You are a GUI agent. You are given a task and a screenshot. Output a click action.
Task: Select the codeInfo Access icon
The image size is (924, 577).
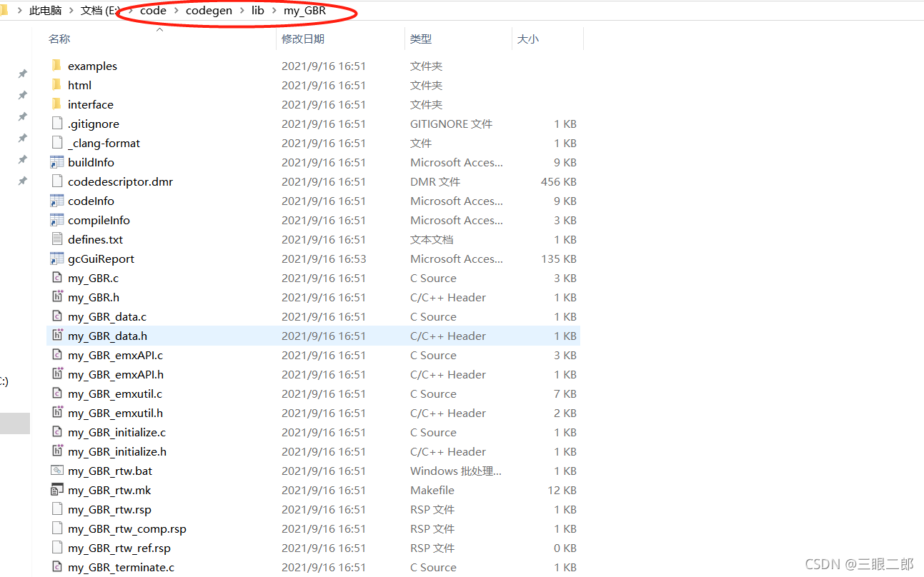(x=57, y=201)
